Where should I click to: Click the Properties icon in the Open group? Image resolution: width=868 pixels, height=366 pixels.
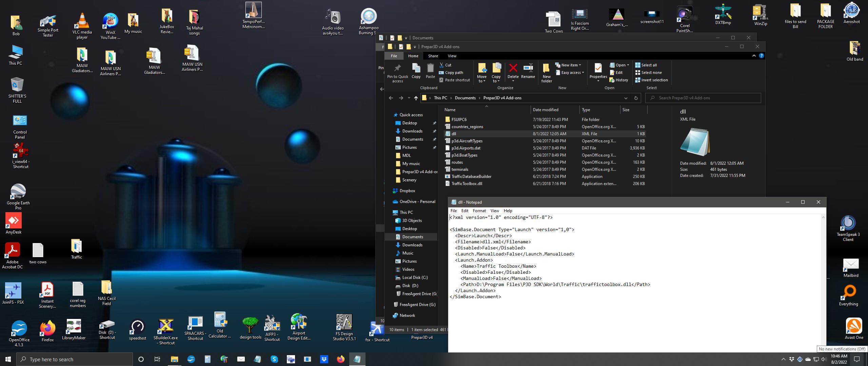click(598, 69)
